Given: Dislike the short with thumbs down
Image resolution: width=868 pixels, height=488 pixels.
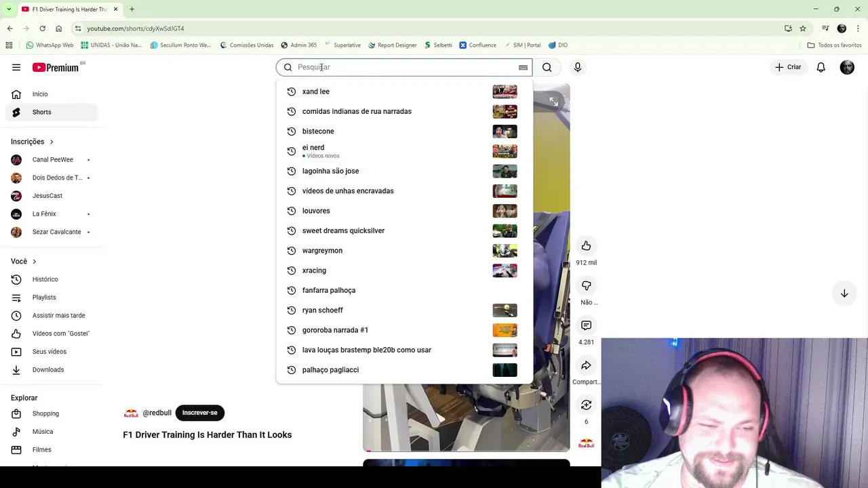Looking at the screenshot, I should [x=586, y=286].
